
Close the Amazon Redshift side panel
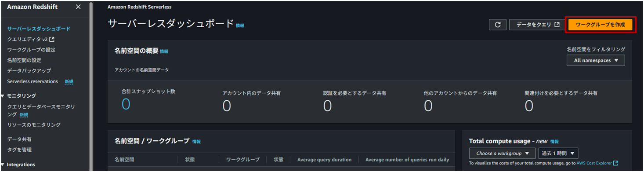tap(78, 7)
